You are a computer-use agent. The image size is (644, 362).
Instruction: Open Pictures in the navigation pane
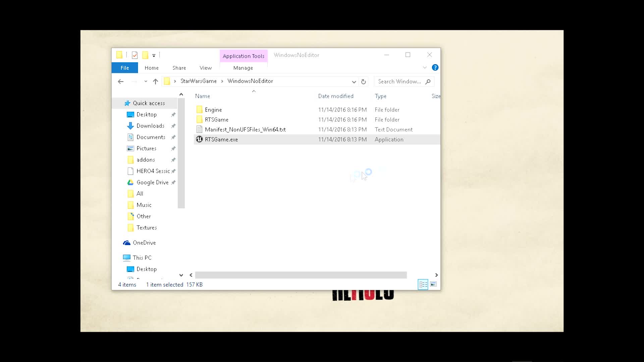click(146, 148)
